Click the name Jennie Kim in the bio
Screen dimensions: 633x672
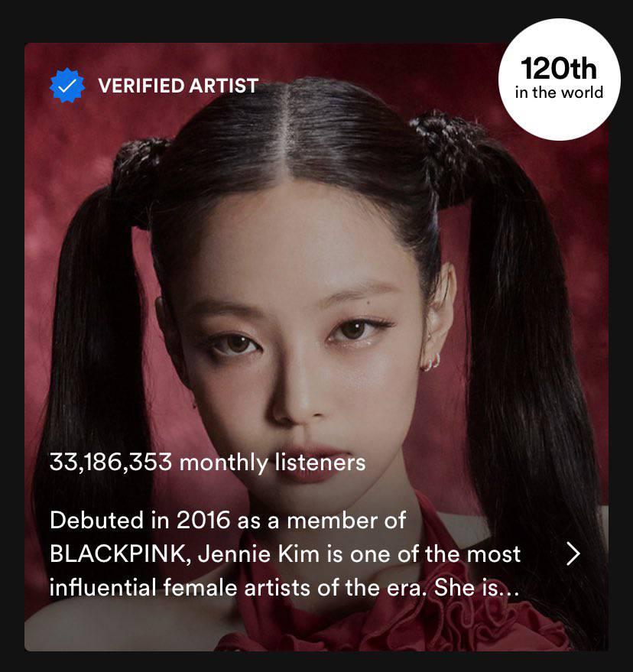click(259, 554)
